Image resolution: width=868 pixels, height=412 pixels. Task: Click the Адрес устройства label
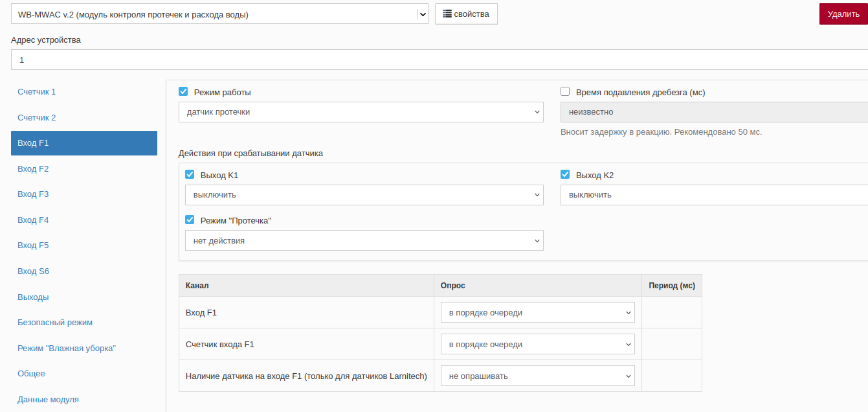[46, 40]
